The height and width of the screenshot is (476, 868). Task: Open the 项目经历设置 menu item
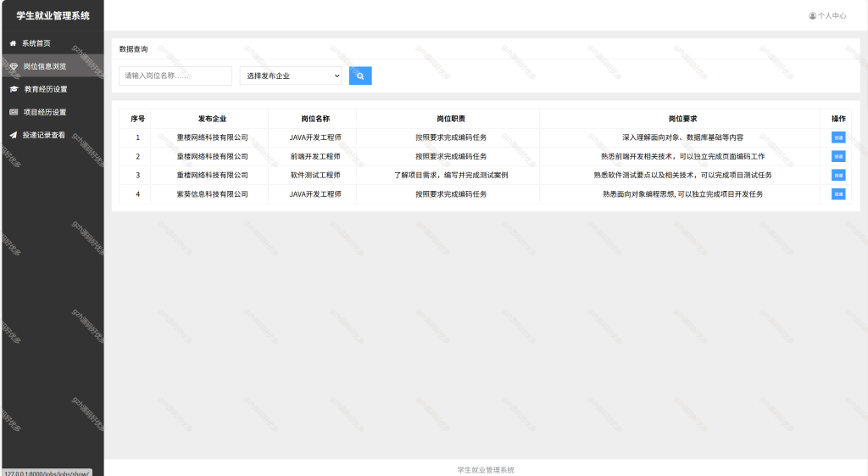tap(53, 112)
